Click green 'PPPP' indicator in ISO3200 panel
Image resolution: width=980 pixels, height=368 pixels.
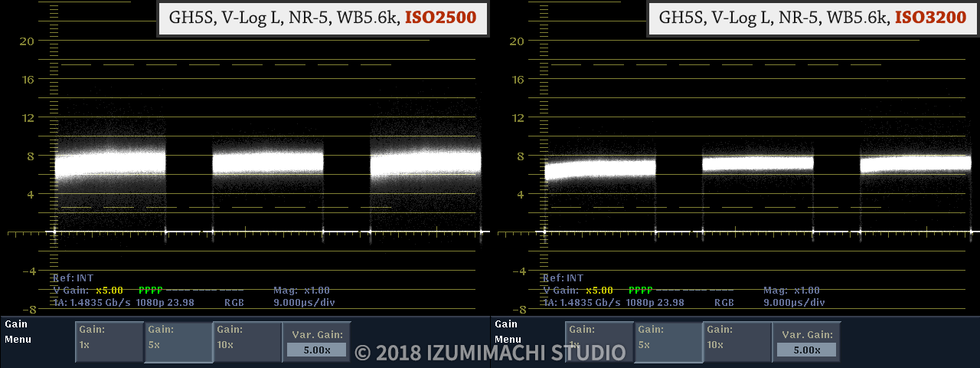tap(641, 291)
